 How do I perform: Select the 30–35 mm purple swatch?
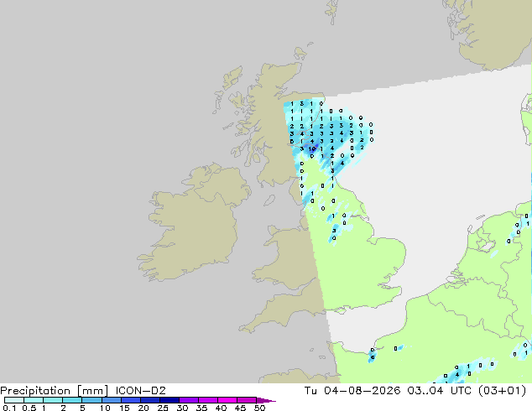tap(188, 400)
